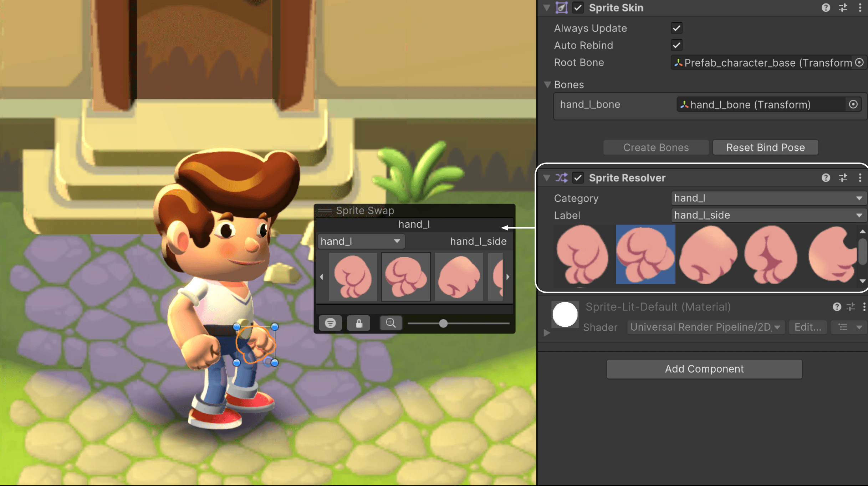Uncheck the Auto Rebind option

[676, 45]
